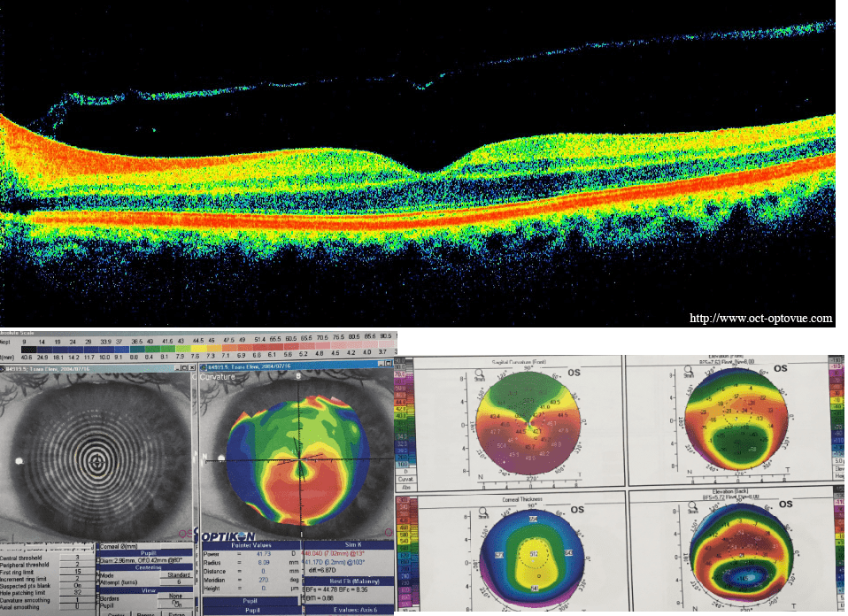Click the E values: Axis 6 bar
This screenshot has width=848, height=616.
[x=350, y=610]
